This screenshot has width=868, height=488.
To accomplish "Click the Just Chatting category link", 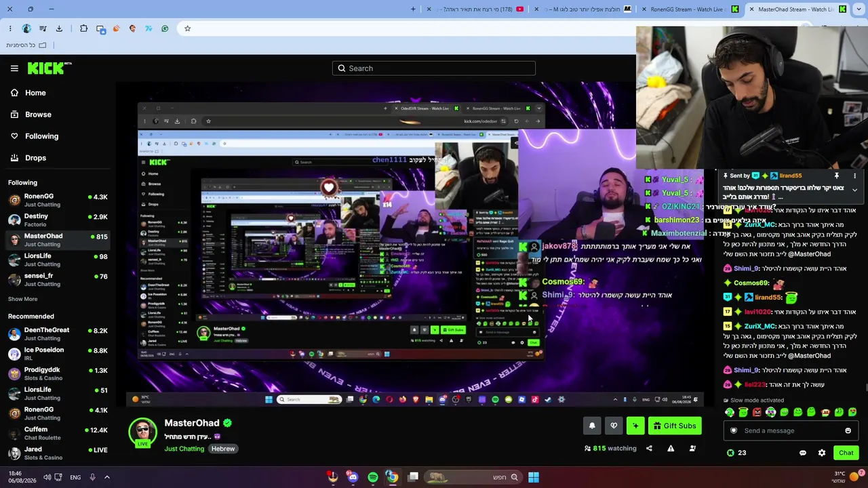I will click(x=184, y=449).
